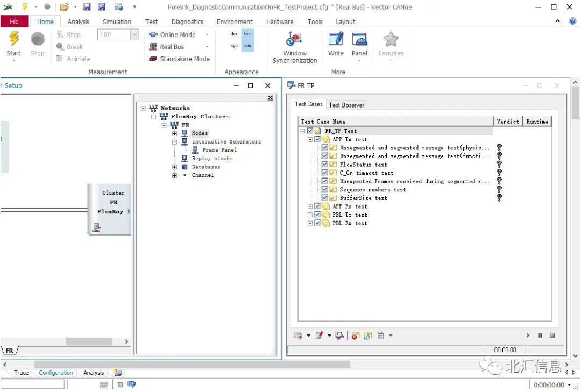Image resolution: width=581 pixels, height=392 pixels.
Task: Expand the Nodes tree item
Action: [x=174, y=133]
